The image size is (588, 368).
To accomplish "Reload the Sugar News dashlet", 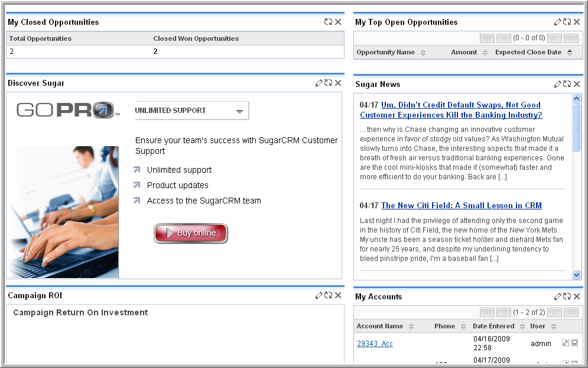I will [567, 84].
